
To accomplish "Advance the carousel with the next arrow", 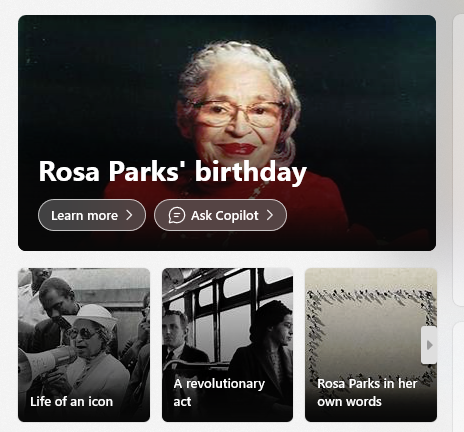I will (429, 345).
